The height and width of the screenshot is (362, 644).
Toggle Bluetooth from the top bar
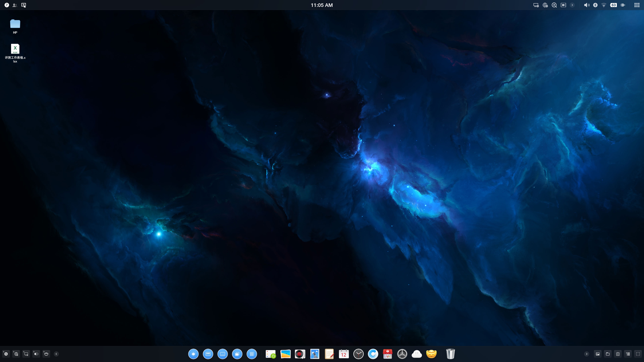[x=595, y=5]
